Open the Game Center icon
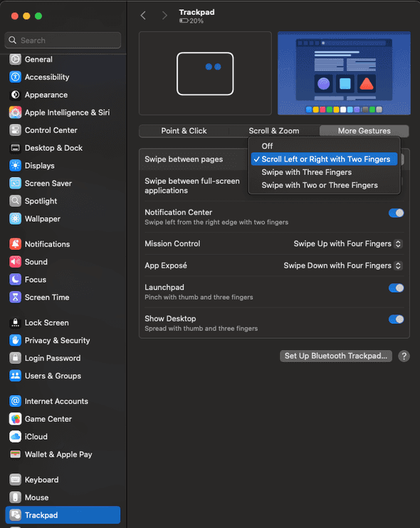The width and height of the screenshot is (420, 528). [15, 419]
